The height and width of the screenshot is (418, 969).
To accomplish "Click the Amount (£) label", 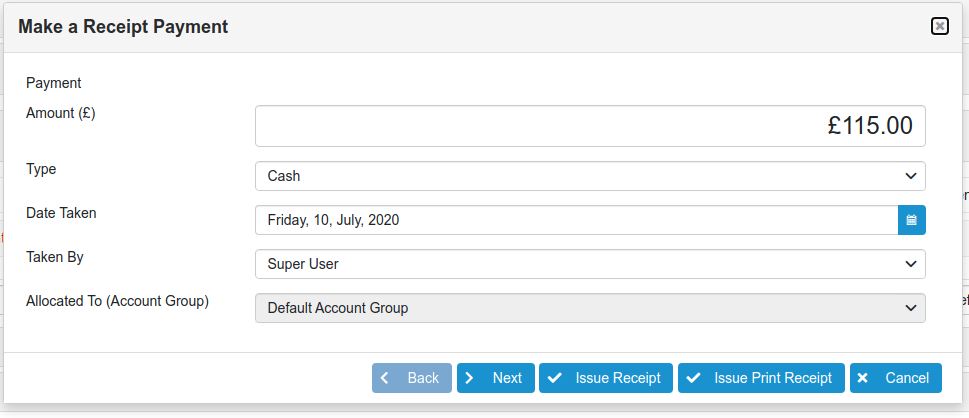I will (61, 113).
